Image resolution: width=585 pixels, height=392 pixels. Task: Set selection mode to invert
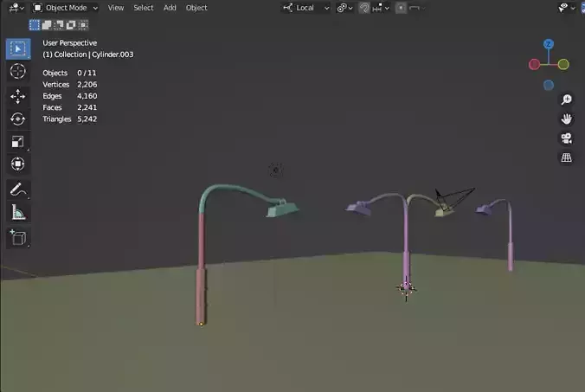pos(71,25)
